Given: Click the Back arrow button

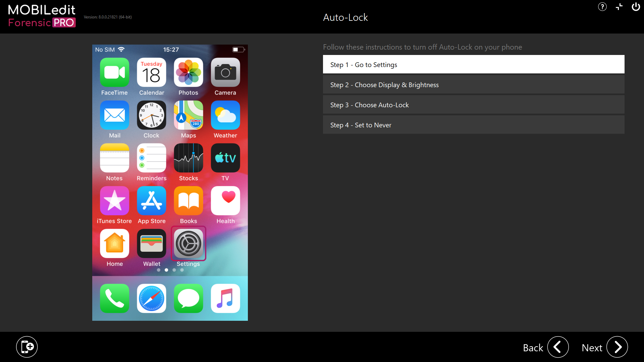Looking at the screenshot, I should pyautogui.click(x=558, y=347).
